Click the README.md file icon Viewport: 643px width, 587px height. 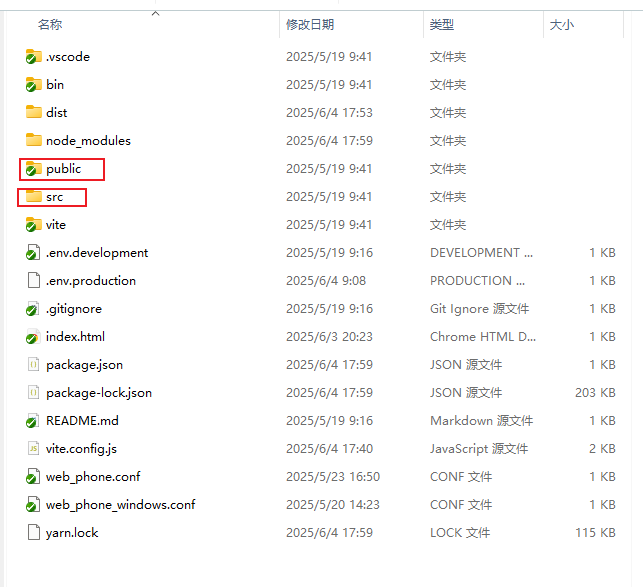coord(33,420)
